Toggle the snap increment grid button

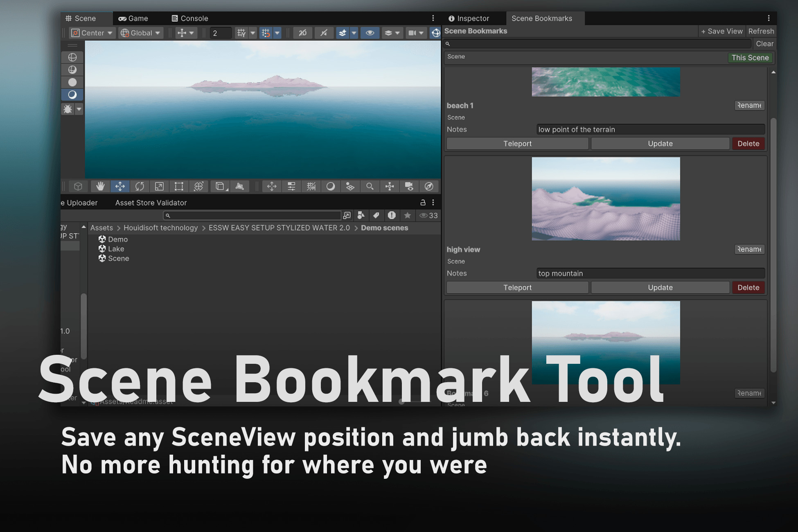pyautogui.click(x=266, y=33)
